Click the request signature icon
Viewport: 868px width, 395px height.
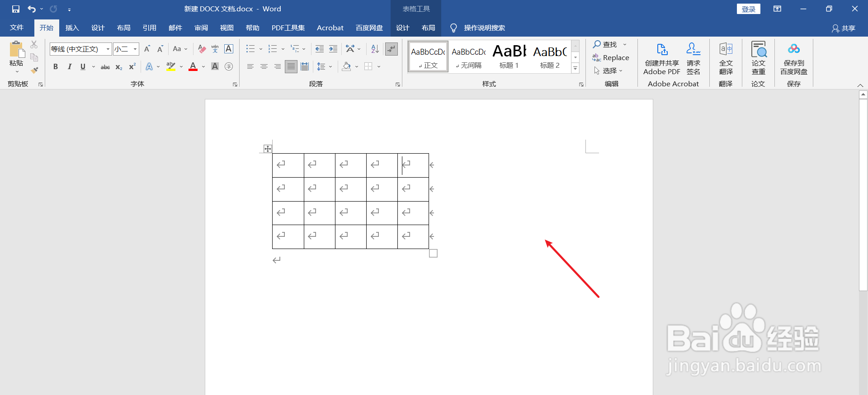[693, 59]
